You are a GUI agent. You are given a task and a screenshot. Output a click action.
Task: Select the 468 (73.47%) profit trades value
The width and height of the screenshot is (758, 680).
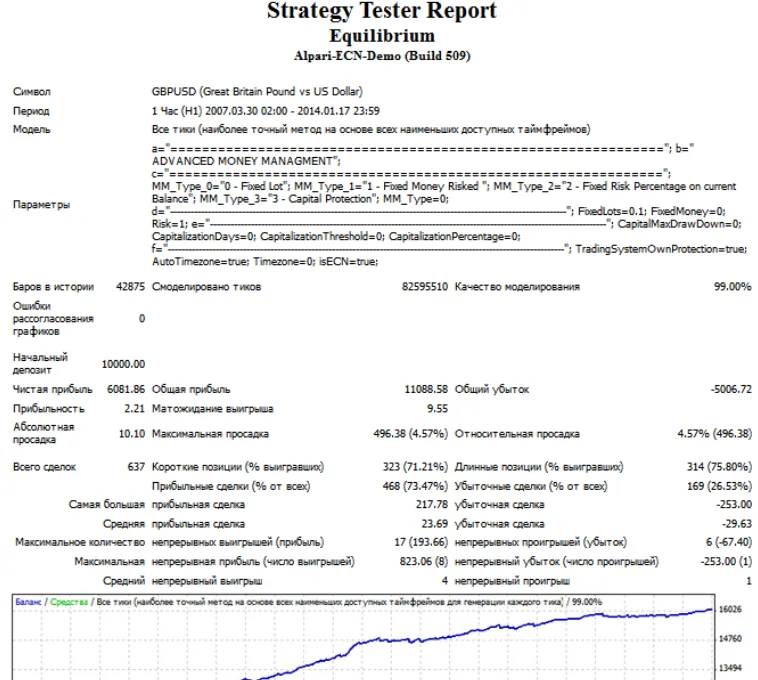(x=415, y=486)
